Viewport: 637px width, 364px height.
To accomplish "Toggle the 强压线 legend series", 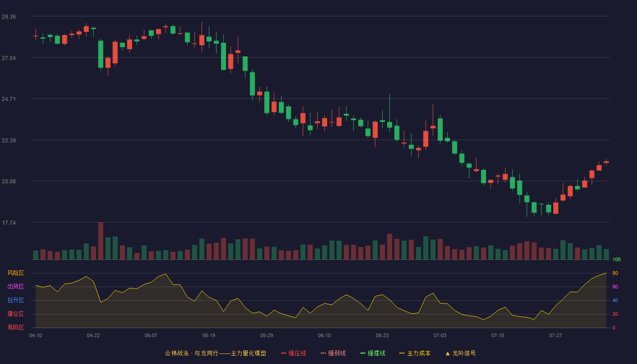I will [x=293, y=353].
